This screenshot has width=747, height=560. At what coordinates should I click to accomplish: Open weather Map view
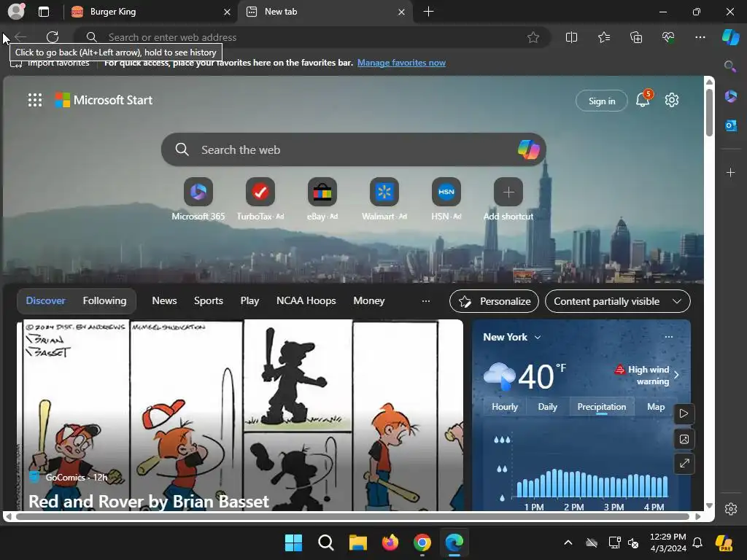pos(656,407)
